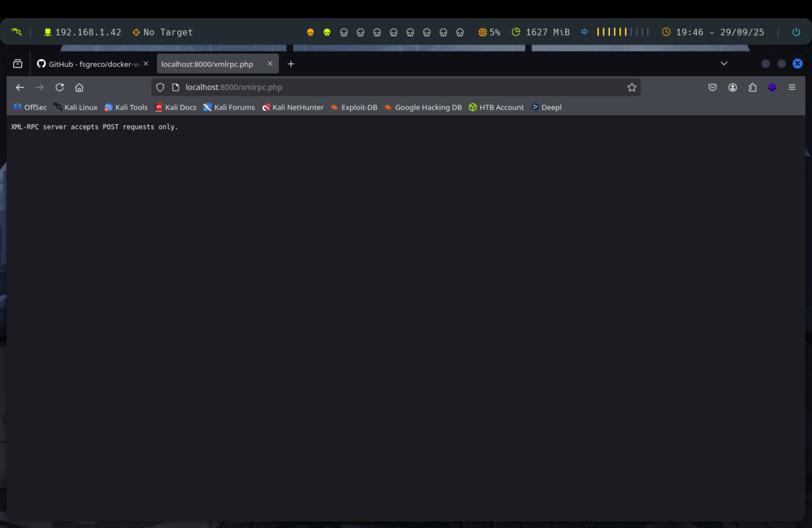Open Firefox account profile icon

[732, 87]
